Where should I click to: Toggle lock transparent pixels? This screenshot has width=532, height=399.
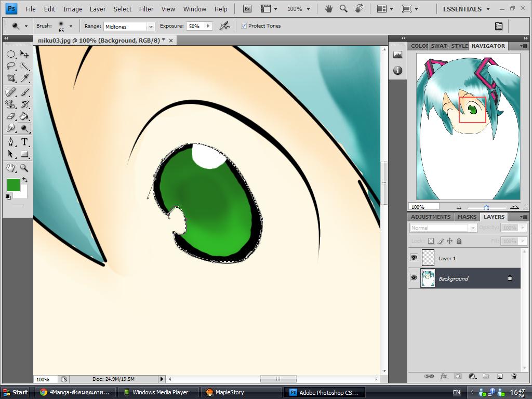[x=431, y=241]
